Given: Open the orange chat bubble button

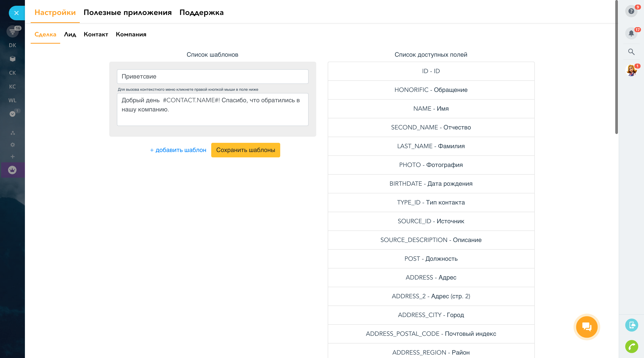Looking at the screenshot, I should (586, 327).
